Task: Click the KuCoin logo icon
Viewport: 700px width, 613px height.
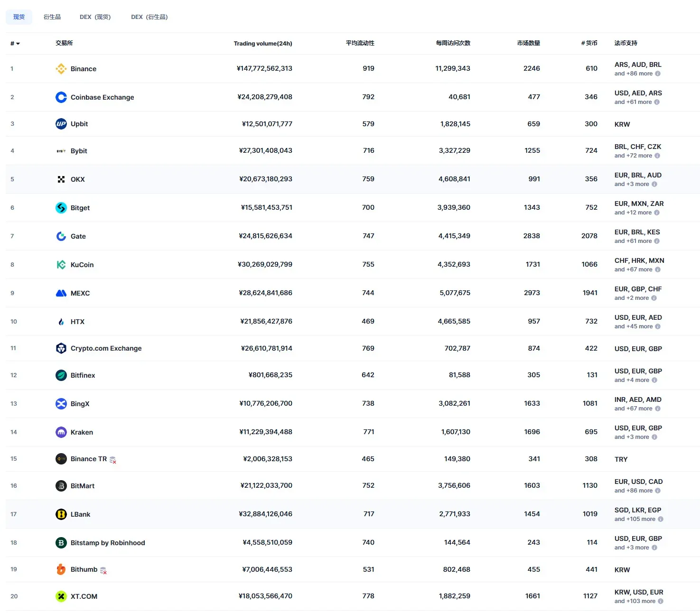Action: point(61,265)
